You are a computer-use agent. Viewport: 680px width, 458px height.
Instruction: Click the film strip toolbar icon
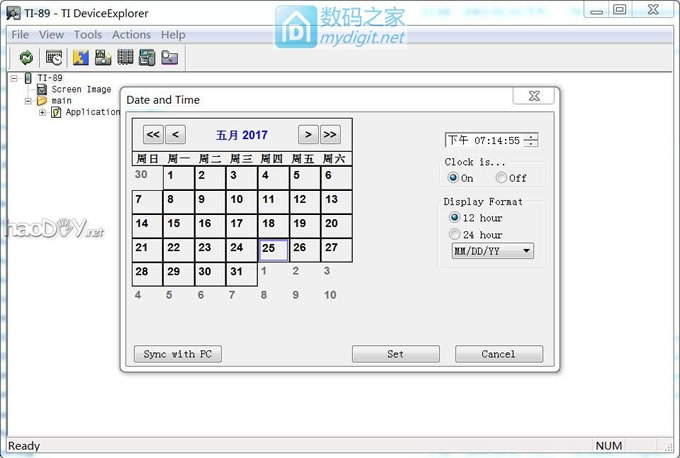pyautogui.click(x=125, y=58)
